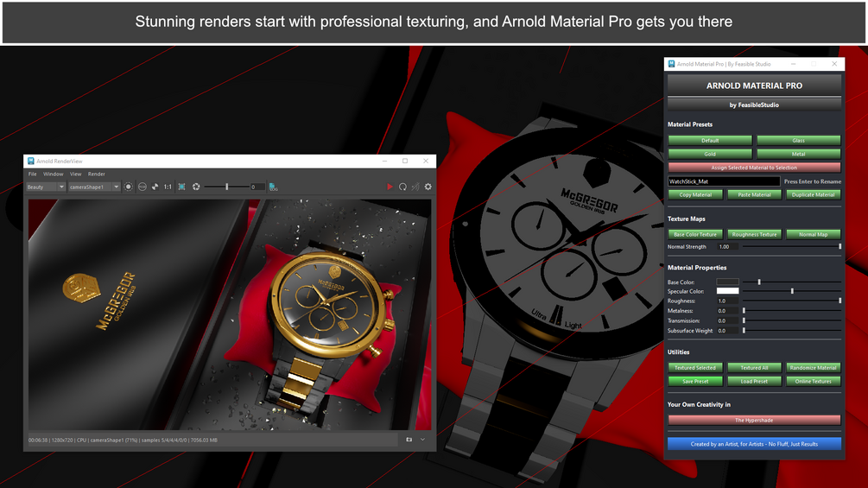Image resolution: width=868 pixels, height=488 pixels.
Task: Apply the Metal material preset
Action: click(x=798, y=154)
